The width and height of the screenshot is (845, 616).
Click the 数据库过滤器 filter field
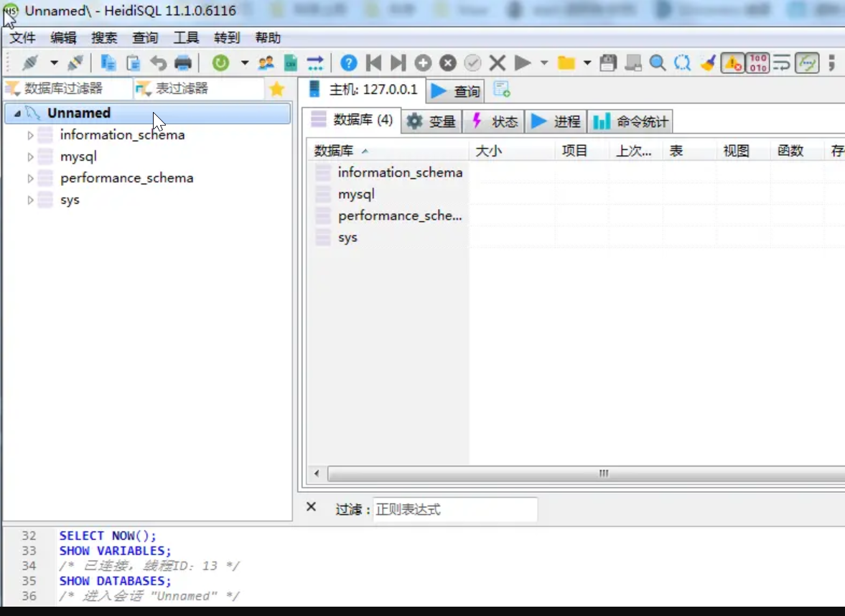(x=67, y=88)
